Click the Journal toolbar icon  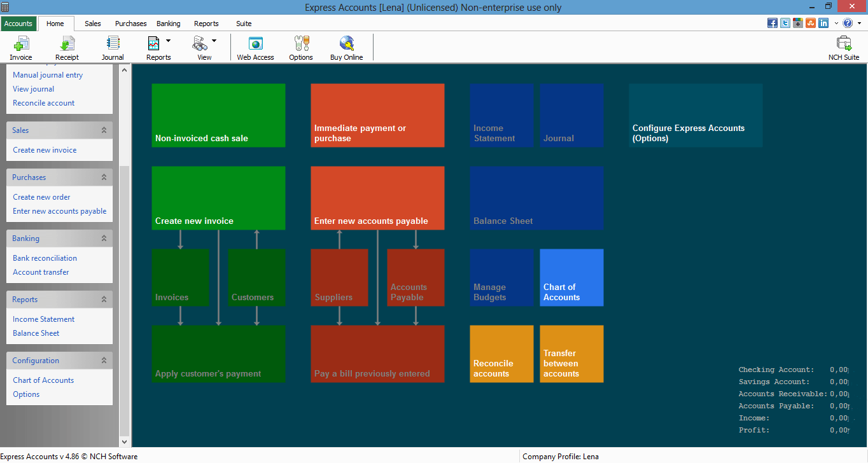pyautogui.click(x=113, y=48)
